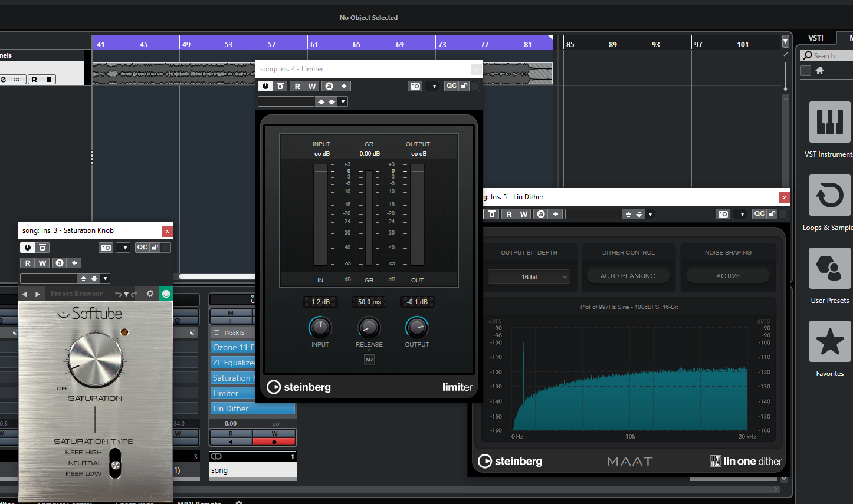Enable Read automation in Limiter window
Image resolution: width=853 pixels, height=504 pixels.
(x=297, y=86)
